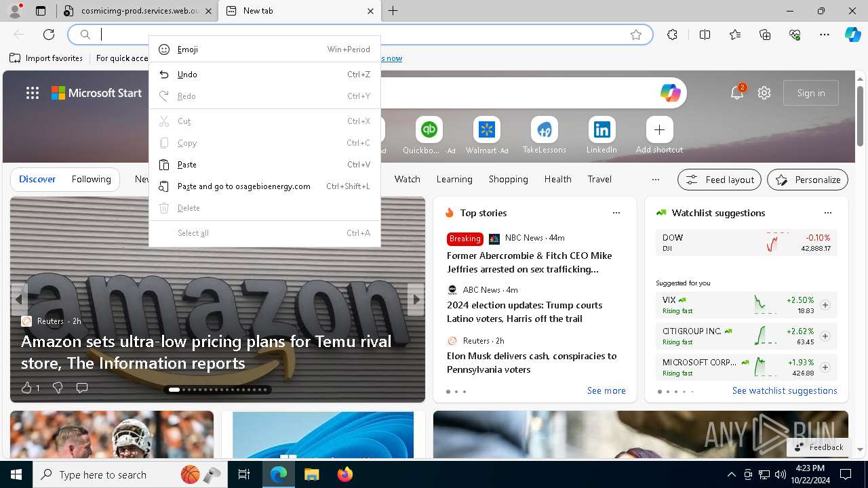
Task: Click Import favorites on bookmarks bar
Action: (x=46, y=58)
